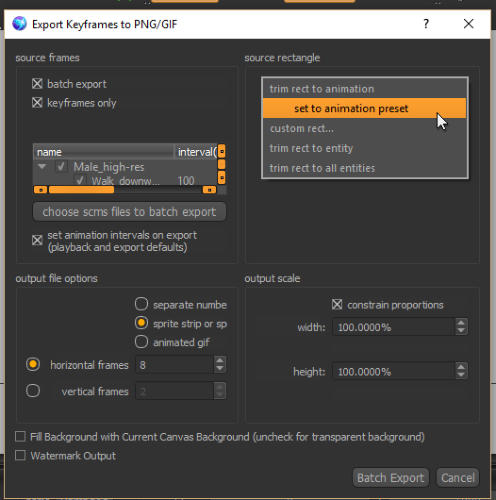Click the list's scroll-left arrow button
This screenshot has width=496, height=500.
41,190
